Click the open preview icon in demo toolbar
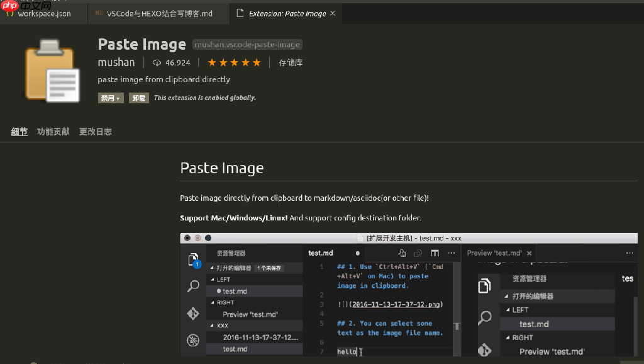 [402, 253]
